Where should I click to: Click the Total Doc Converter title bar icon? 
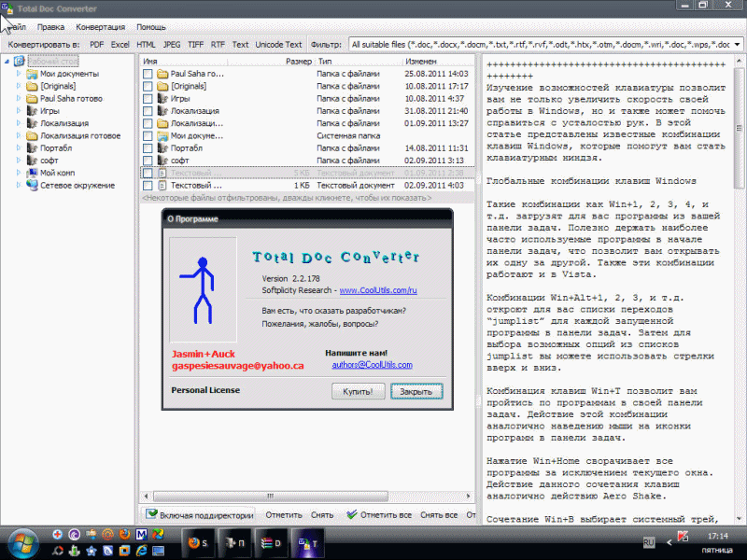coord(7,8)
